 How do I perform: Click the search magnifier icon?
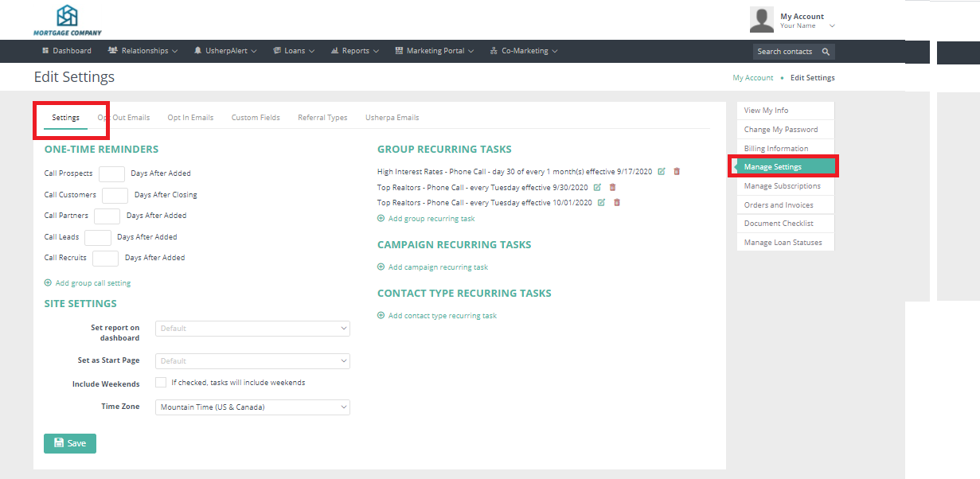coord(826,52)
